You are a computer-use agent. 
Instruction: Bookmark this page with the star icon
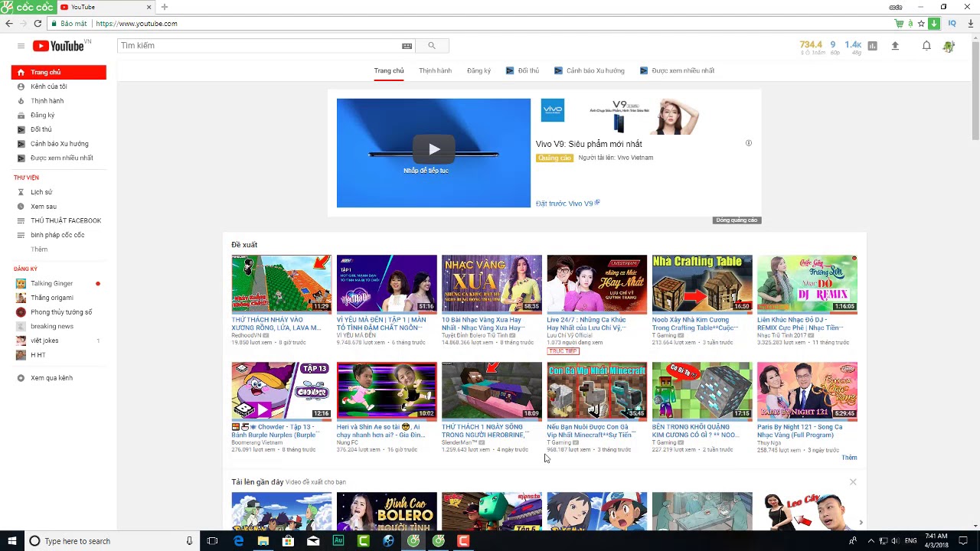(921, 24)
